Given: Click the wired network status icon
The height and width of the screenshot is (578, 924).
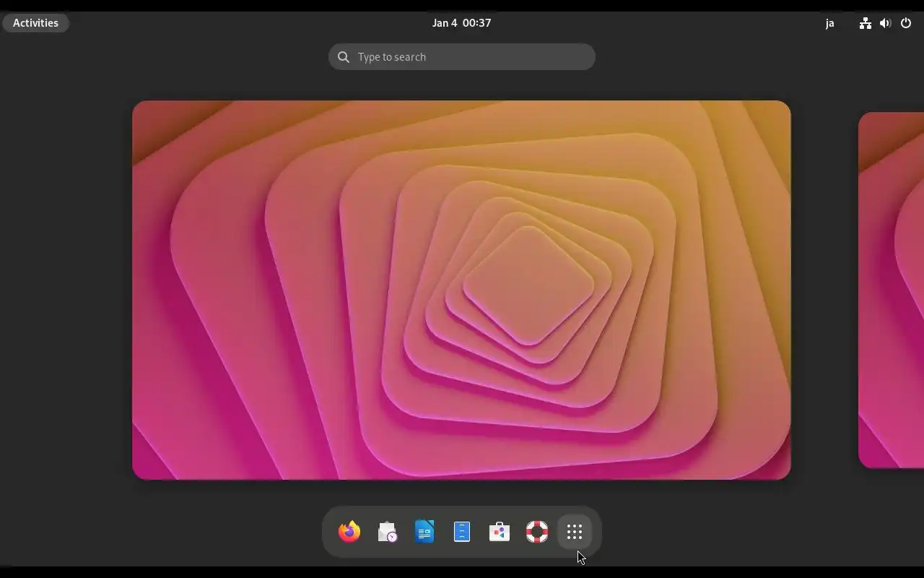Looking at the screenshot, I should tap(865, 23).
